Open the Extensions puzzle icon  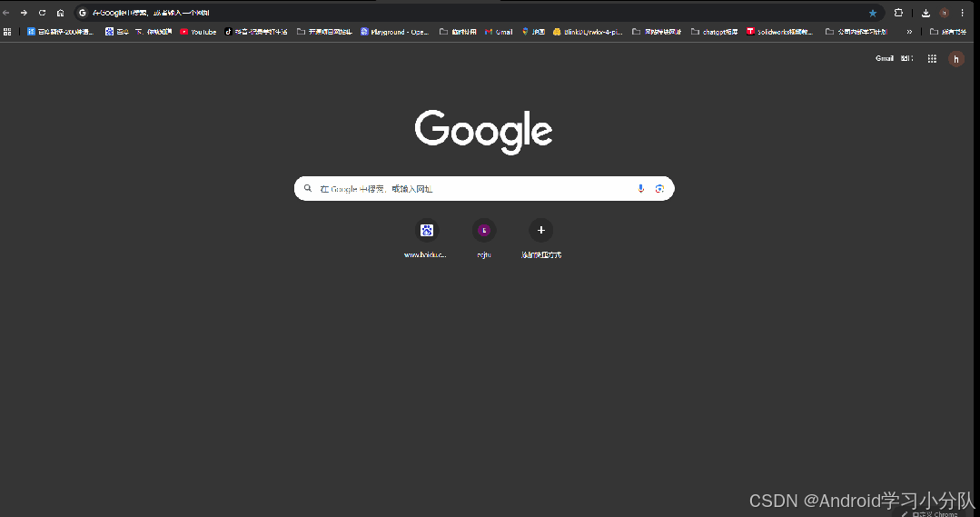tap(898, 13)
